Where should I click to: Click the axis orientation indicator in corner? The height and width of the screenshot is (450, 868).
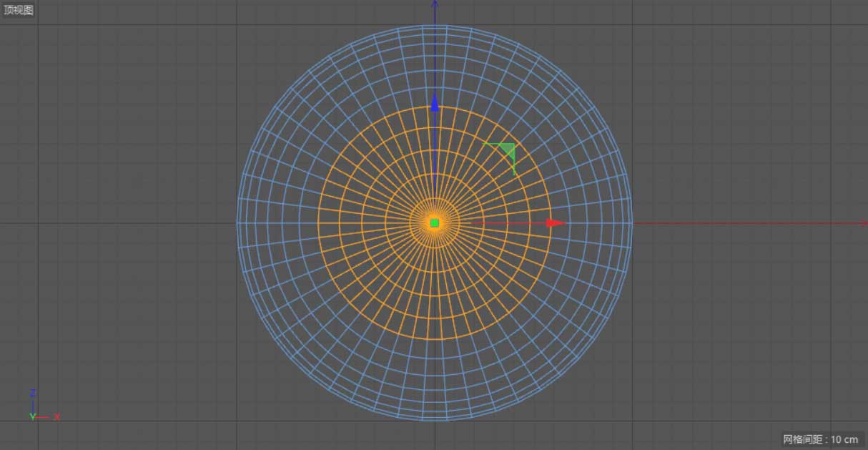44,405
